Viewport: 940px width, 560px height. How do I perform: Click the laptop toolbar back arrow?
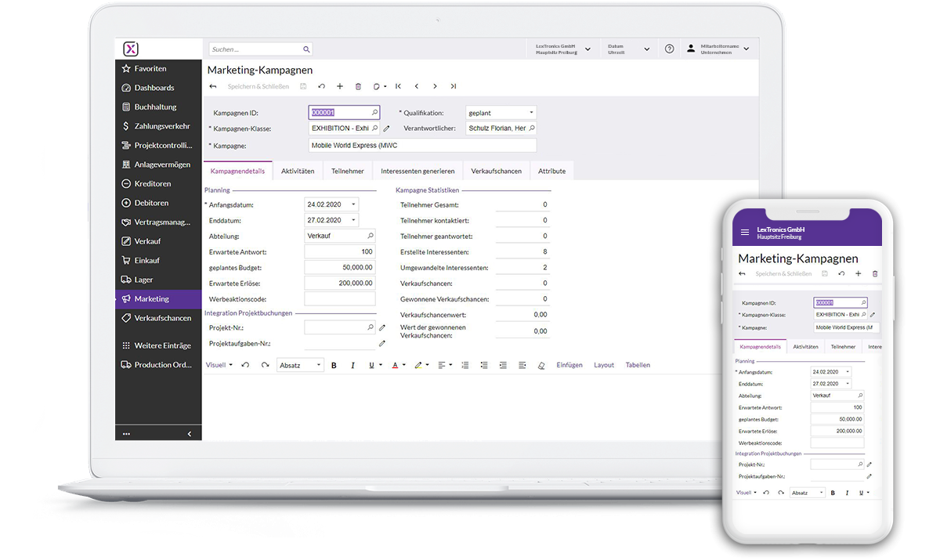point(213,86)
